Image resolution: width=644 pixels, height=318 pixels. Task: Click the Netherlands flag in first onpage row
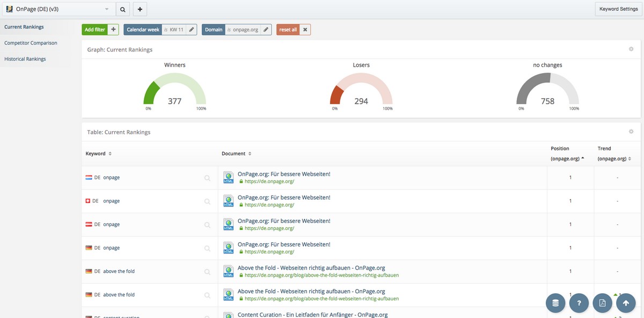89,177
